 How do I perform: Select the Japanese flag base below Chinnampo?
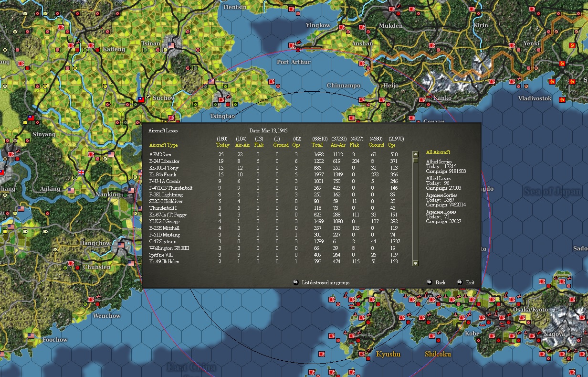pyautogui.click(x=362, y=100)
